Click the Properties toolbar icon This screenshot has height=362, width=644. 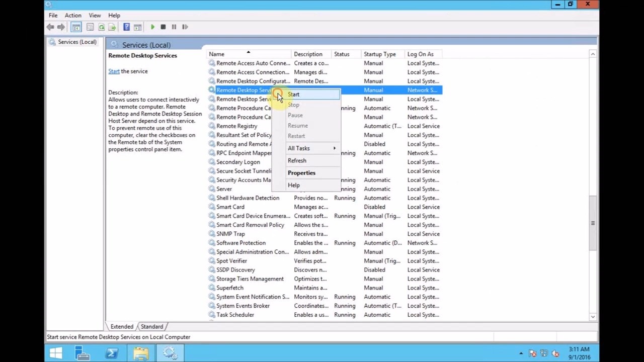(90, 27)
